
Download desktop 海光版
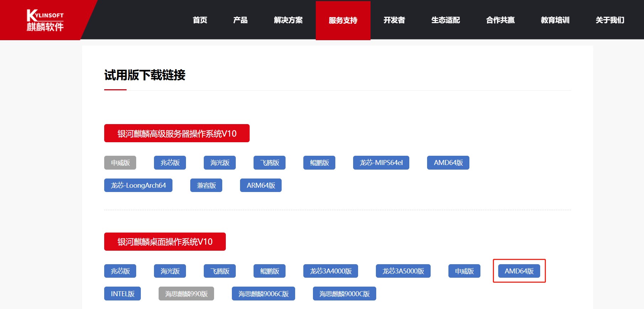click(x=170, y=271)
